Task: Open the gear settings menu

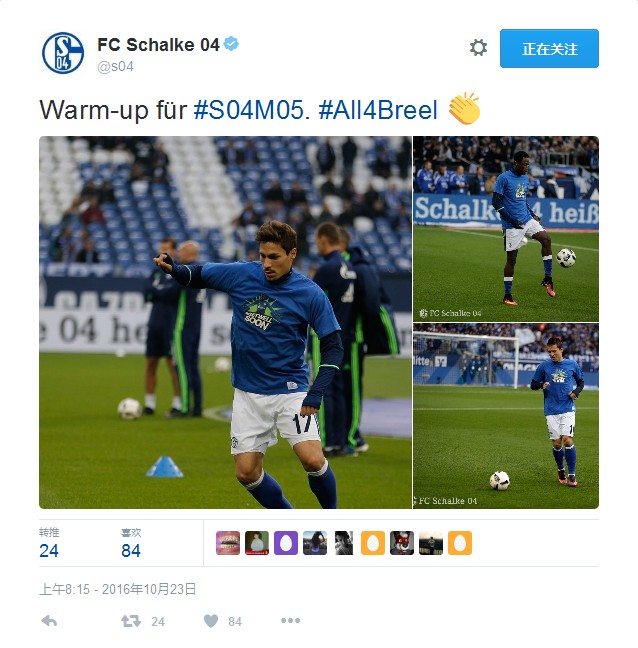Action: tap(478, 48)
